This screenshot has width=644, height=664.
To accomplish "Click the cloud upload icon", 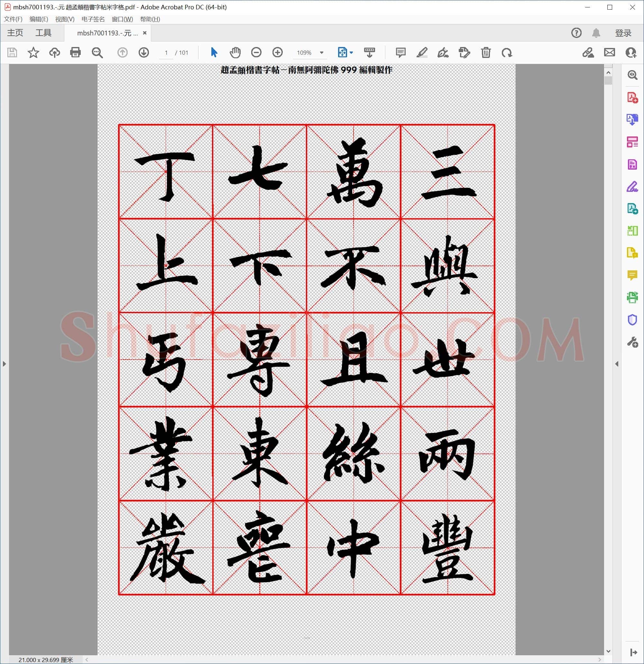I will pos(54,52).
